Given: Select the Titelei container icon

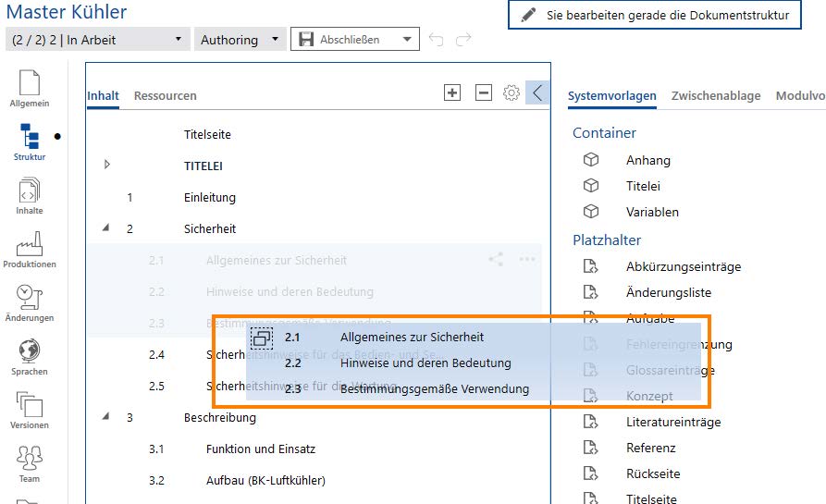Looking at the screenshot, I should tap(591, 185).
